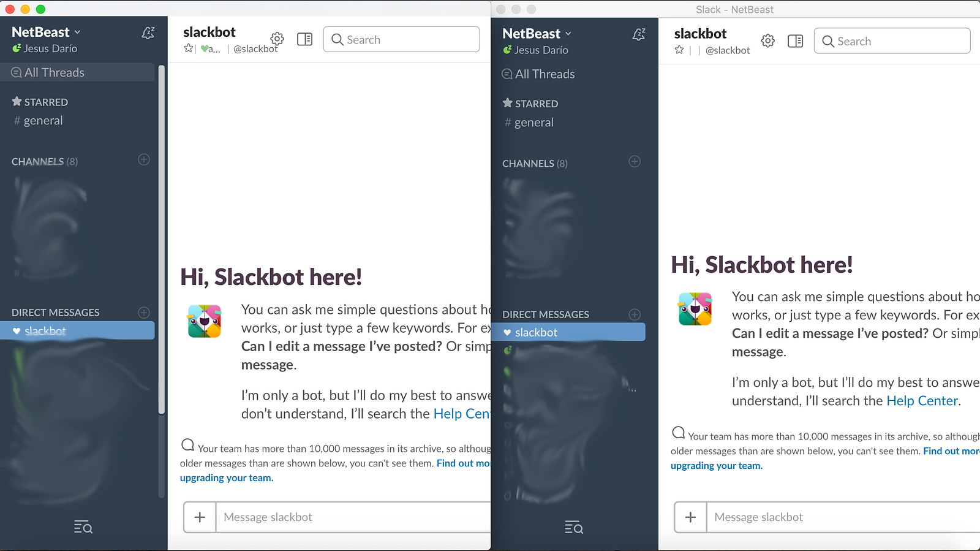This screenshot has width=980, height=551.
Task: Open quick switcher icon at bottom of right sidebar
Action: click(574, 527)
